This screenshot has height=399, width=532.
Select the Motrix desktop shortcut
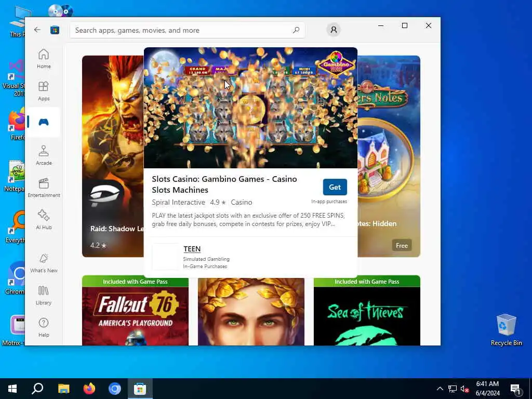14,330
